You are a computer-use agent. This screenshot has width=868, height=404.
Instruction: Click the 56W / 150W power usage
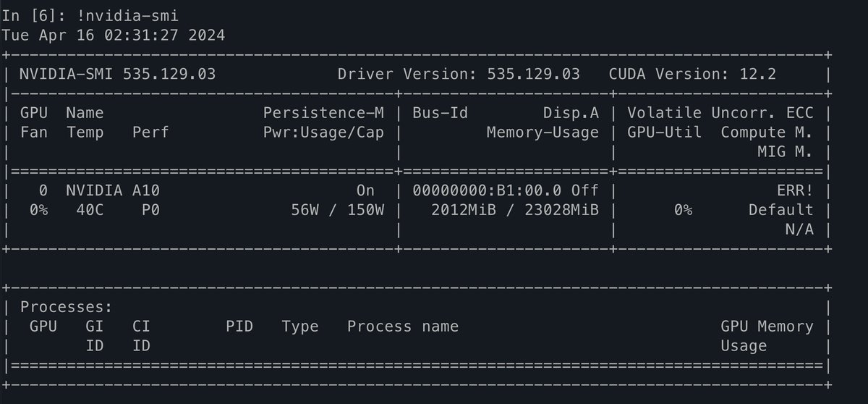click(338, 210)
